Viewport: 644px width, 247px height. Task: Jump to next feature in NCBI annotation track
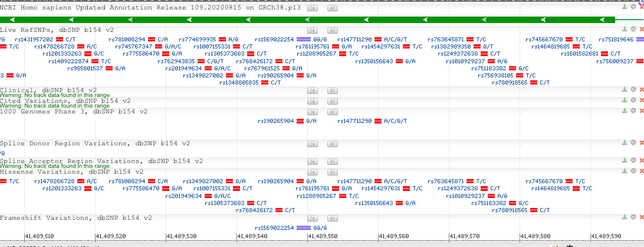(328, 8)
